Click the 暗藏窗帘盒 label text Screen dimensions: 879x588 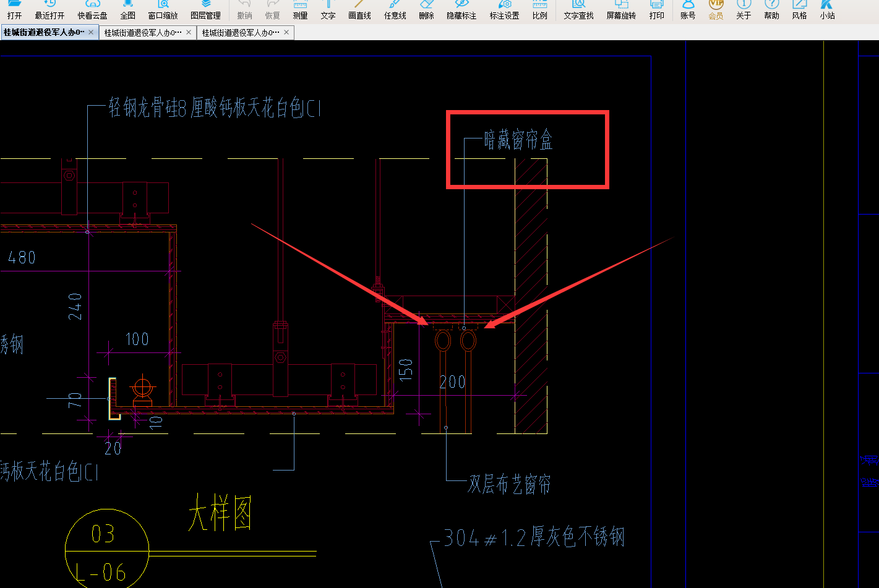(518, 140)
